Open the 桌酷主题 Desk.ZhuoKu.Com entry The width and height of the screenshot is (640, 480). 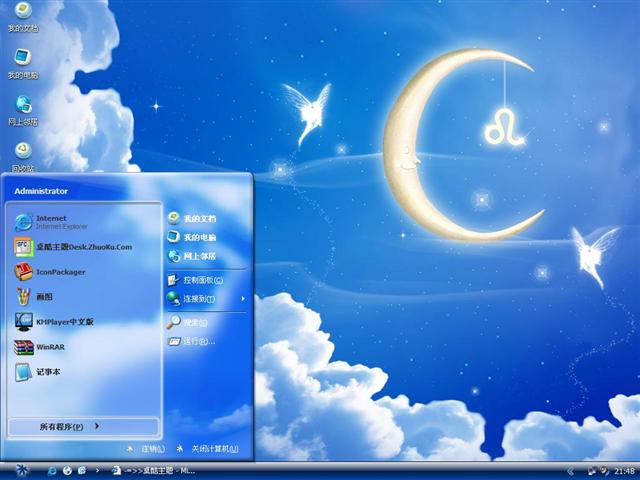click(x=83, y=247)
